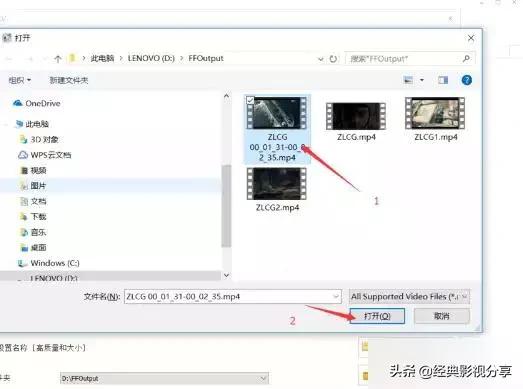Open the blue help question-mark icon
Image resolution: width=523 pixels, height=389 pixels.
467,80
